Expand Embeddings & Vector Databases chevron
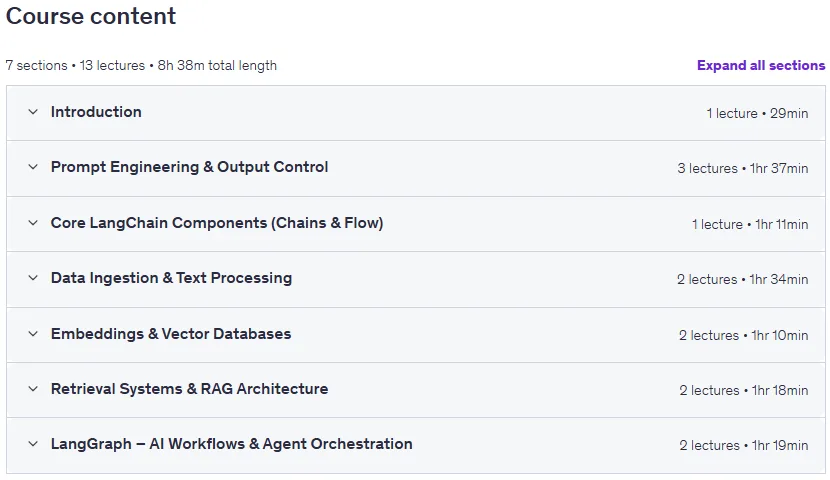 pos(33,334)
